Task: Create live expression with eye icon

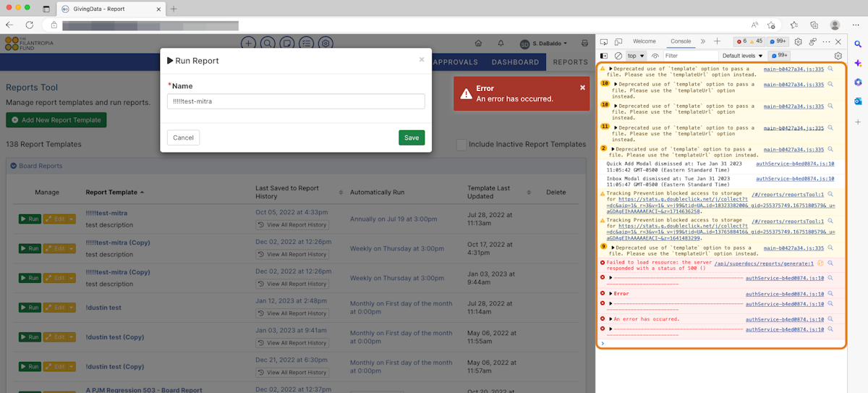Action: (x=655, y=56)
